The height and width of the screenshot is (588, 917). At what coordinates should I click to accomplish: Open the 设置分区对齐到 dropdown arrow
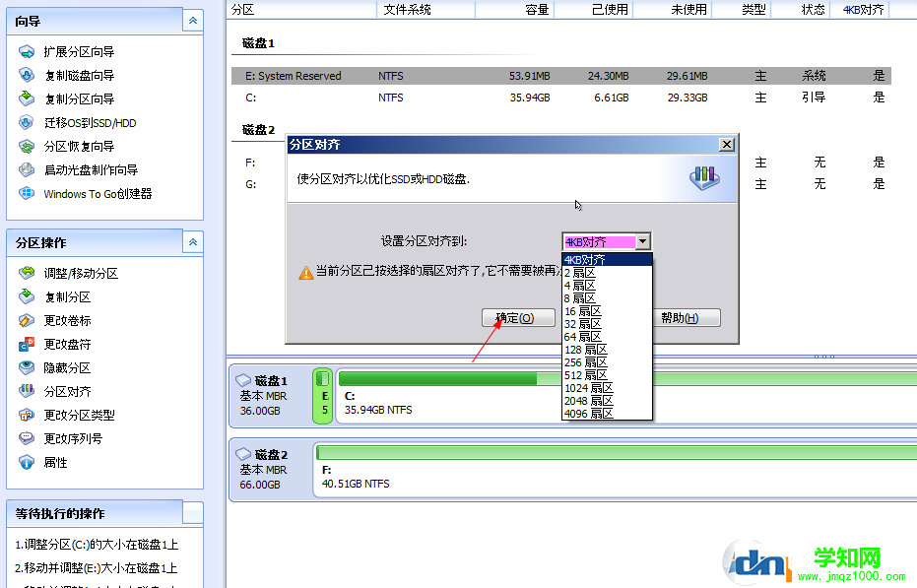(x=643, y=241)
